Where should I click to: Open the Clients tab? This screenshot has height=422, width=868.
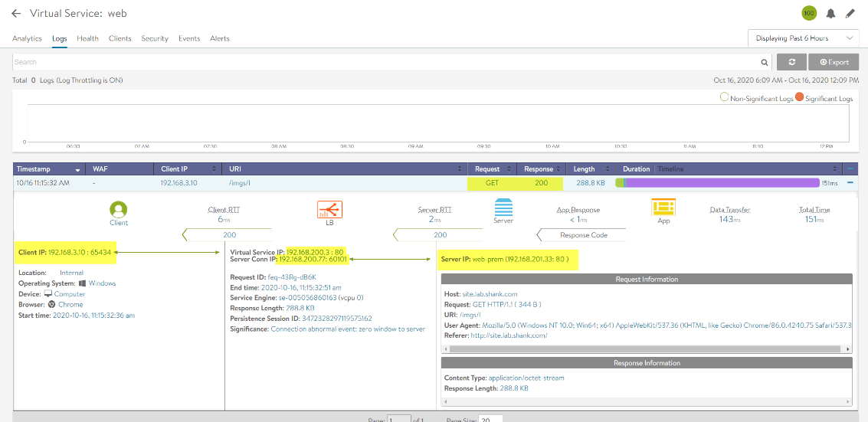120,39
